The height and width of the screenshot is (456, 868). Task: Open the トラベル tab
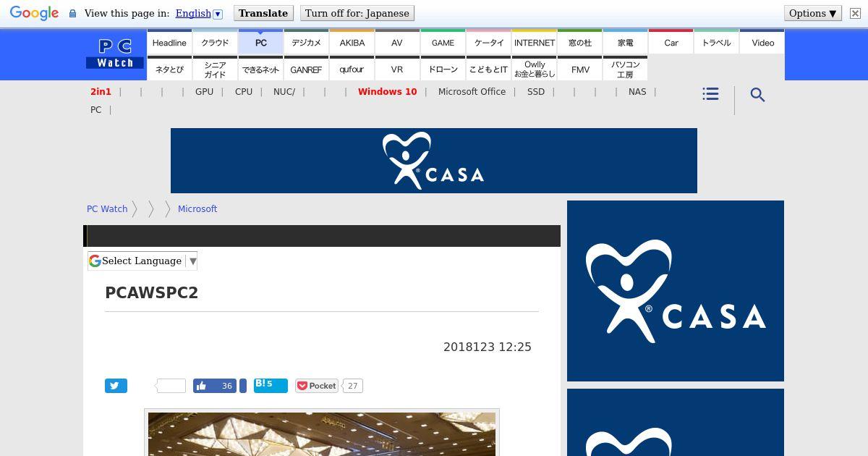(x=716, y=43)
